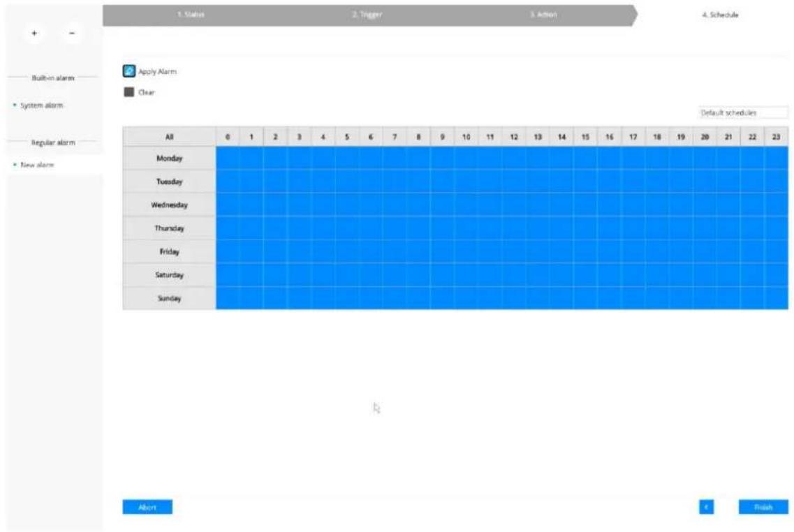The image size is (794, 532).
Task: Select the Apply Alarm brush icon
Action: [129, 71]
